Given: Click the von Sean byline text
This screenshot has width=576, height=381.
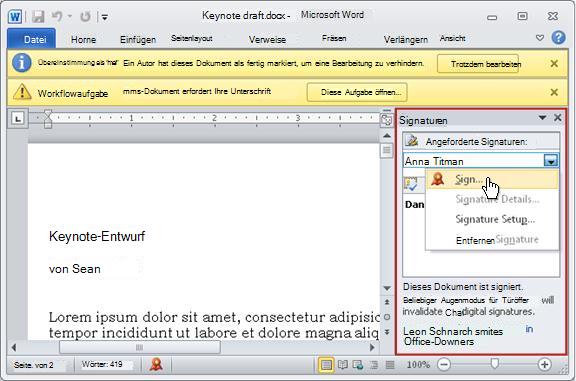Looking at the screenshot, I should click(x=75, y=269).
